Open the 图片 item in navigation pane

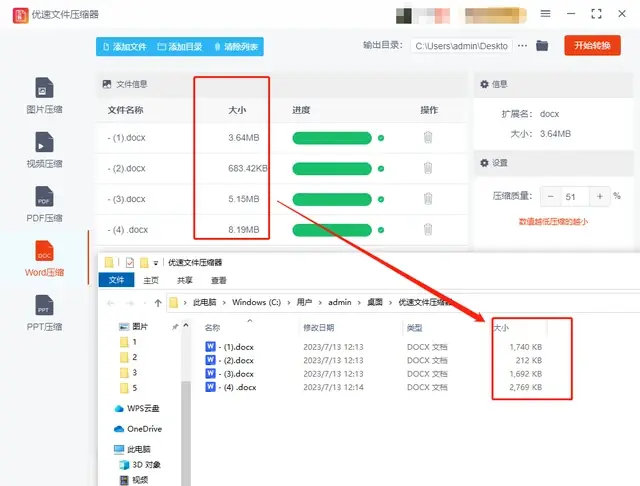click(133, 326)
